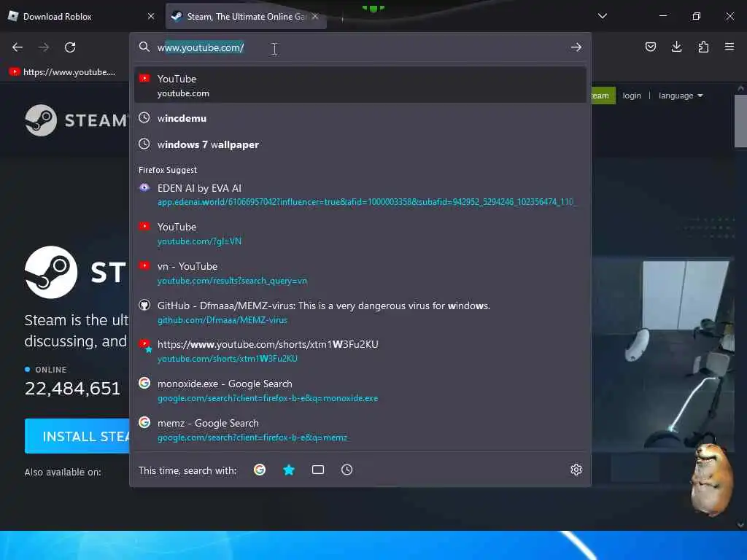Open the GitHub MEMZ-virus suggestion
The width and height of the screenshot is (747, 560).
tap(360, 312)
